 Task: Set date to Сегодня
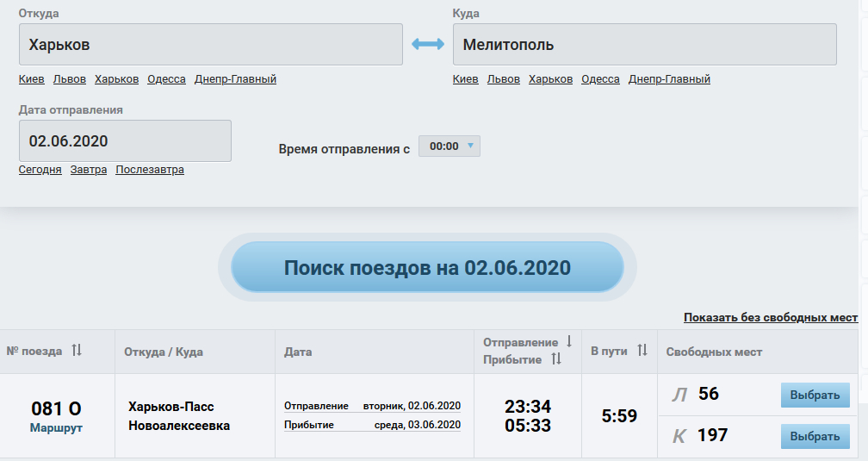point(40,170)
